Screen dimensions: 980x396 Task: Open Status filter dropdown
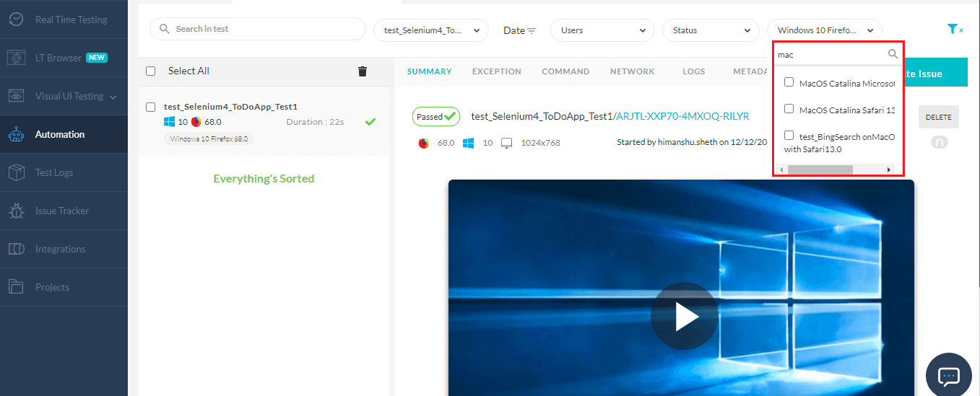711,30
